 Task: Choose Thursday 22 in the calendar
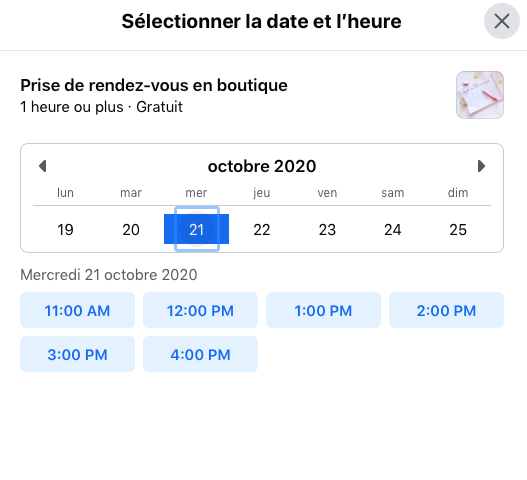pos(262,230)
